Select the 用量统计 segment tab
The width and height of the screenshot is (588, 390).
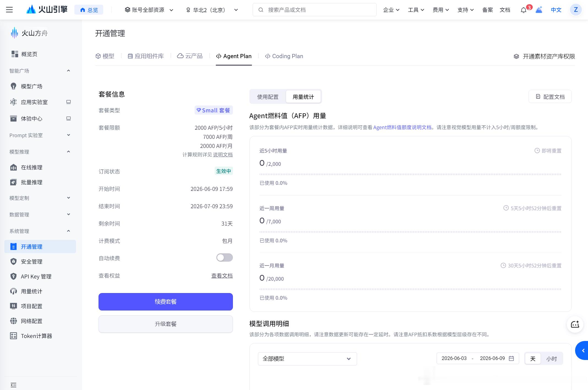(303, 97)
